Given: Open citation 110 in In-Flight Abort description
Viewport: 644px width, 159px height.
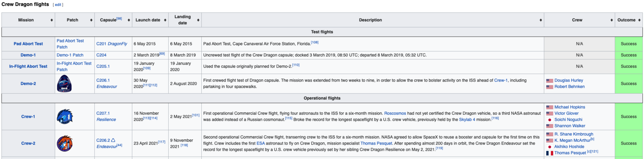Looking at the screenshot, I should pos(296,65).
